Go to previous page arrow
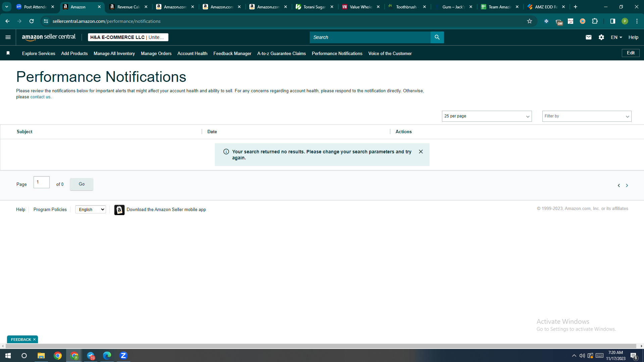644x362 pixels. tap(619, 186)
